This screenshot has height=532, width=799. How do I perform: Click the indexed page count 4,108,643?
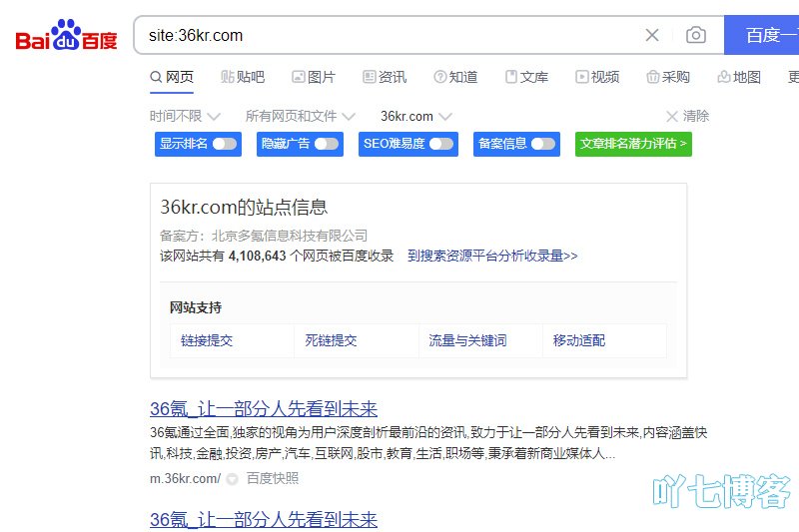point(258,256)
